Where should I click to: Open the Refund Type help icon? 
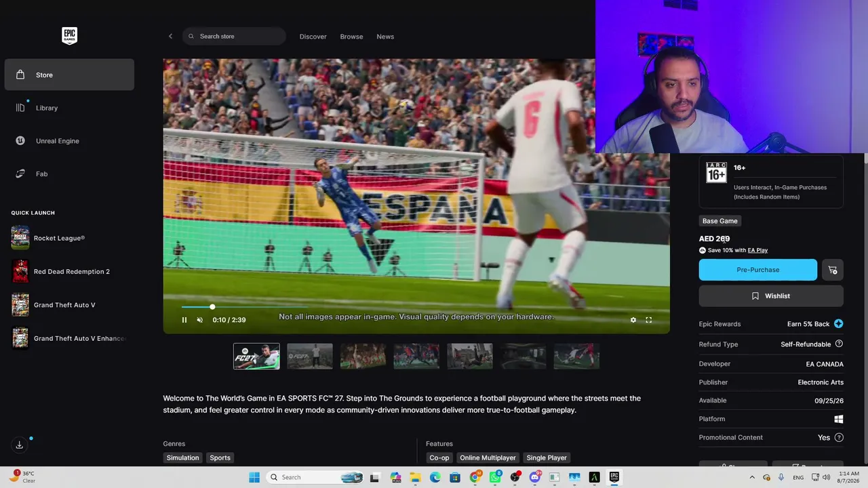pyautogui.click(x=839, y=344)
